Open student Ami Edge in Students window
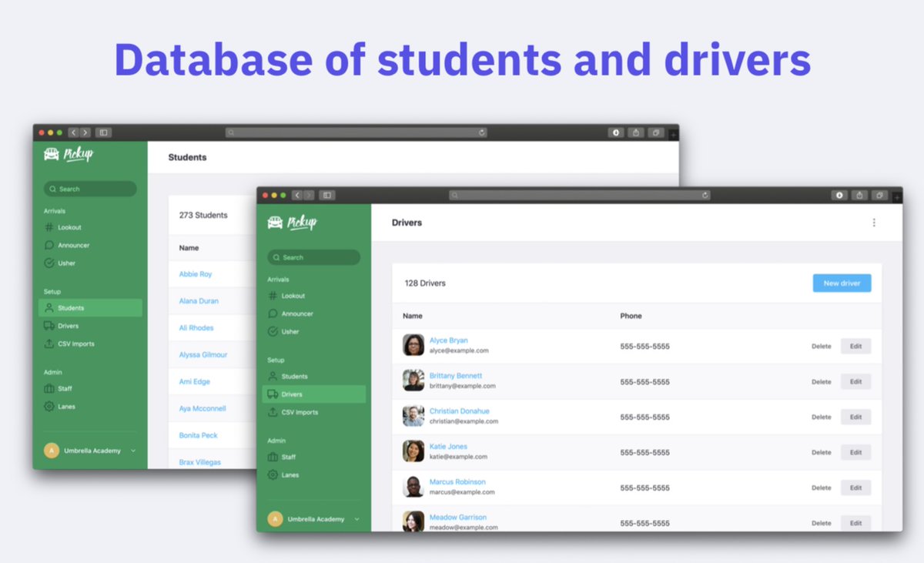This screenshot has width=924, height=563. click(195, 382)
